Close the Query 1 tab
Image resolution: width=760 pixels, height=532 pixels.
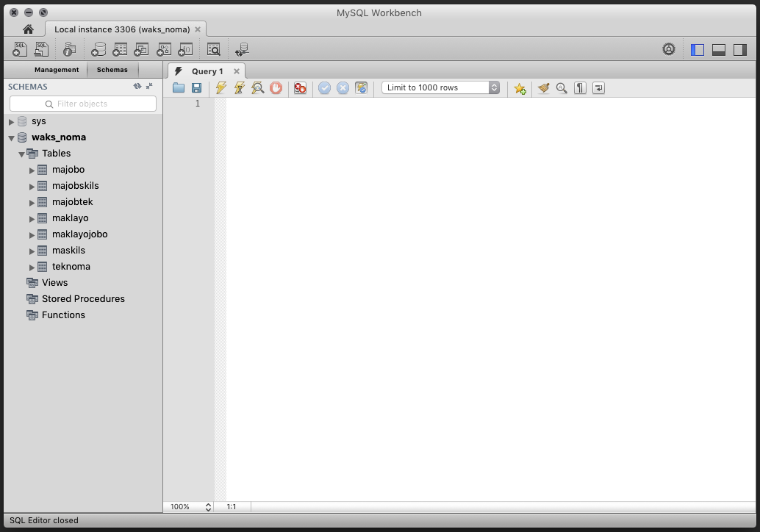[x=237, y=71]
